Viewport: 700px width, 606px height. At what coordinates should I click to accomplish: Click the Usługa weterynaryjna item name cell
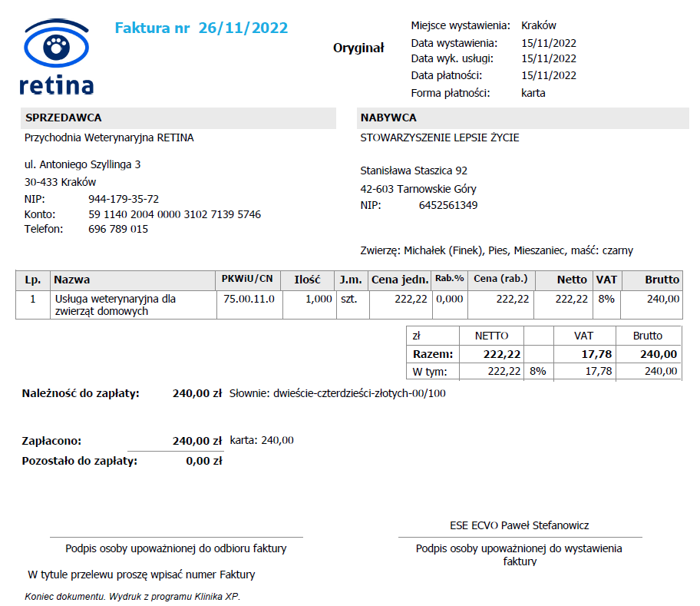point(115,305)
